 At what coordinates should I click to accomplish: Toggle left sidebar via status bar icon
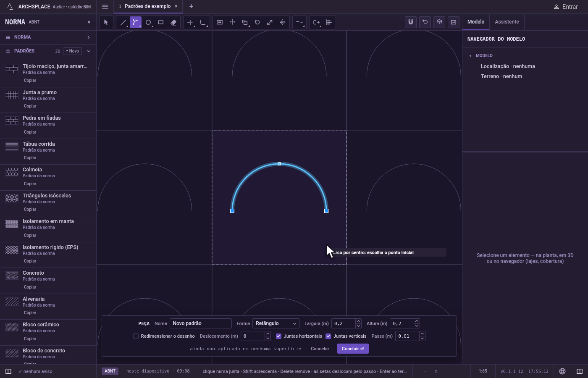(8, 371)
